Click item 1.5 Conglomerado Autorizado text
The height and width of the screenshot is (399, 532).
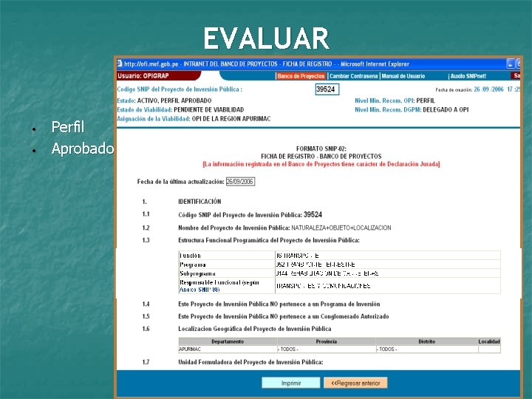coord(283,316)
